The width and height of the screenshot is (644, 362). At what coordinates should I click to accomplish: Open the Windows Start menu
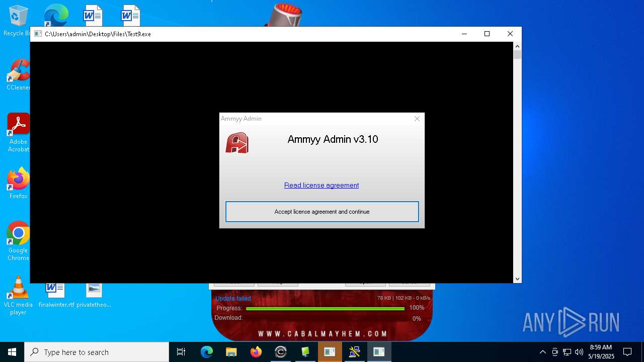[x=12, y=352]
